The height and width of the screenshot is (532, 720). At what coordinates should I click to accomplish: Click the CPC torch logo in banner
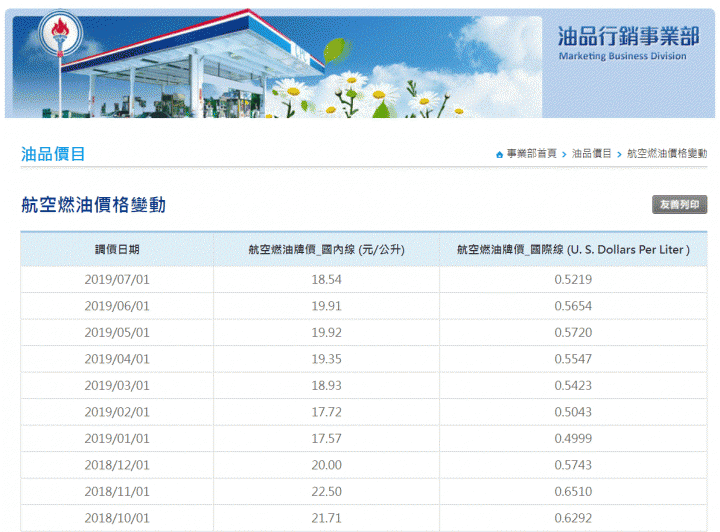(60, 33)
